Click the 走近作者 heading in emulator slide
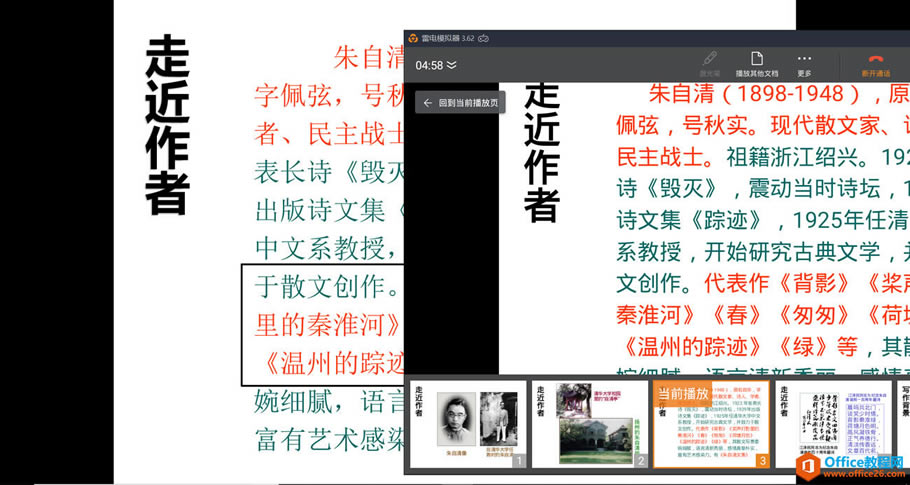910x485 pixels. pyautogui.click(x=542, y=152)
